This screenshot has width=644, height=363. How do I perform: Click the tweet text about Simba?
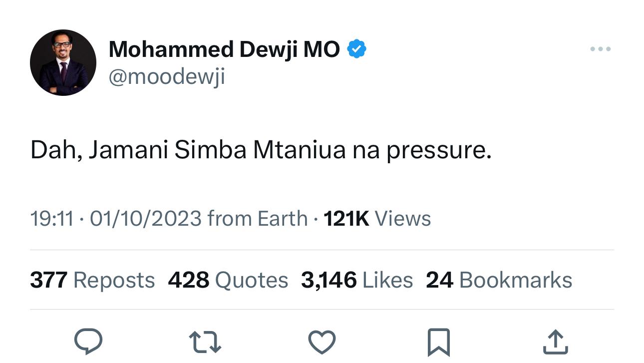pos(261,150)
